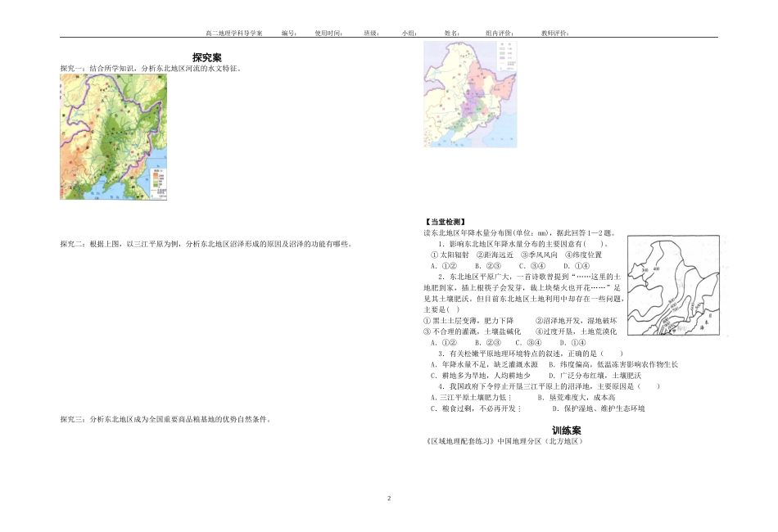Image resolution: width=778 pixels, height=532 pixels.
Task: Click the 使用时间 header field
Action: coord(329,34)
